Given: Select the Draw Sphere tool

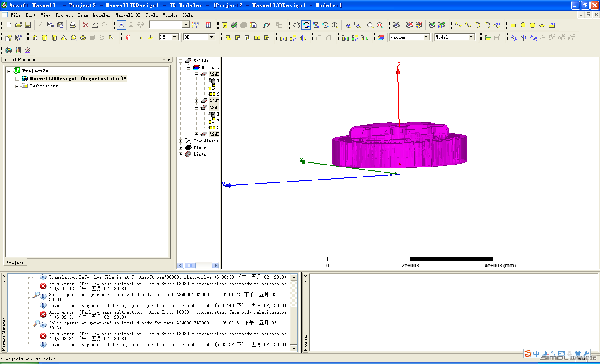Looking at the screenshot, I should (x=73, y=37).
